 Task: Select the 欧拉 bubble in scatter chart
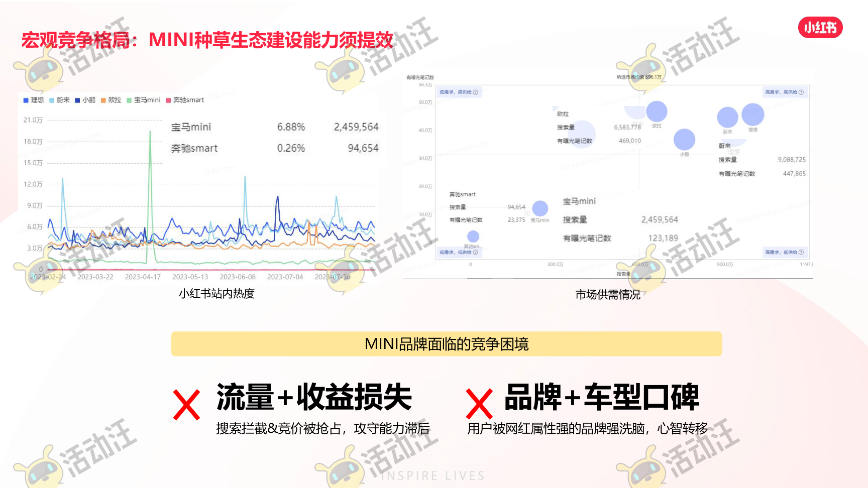click(657, 111)
